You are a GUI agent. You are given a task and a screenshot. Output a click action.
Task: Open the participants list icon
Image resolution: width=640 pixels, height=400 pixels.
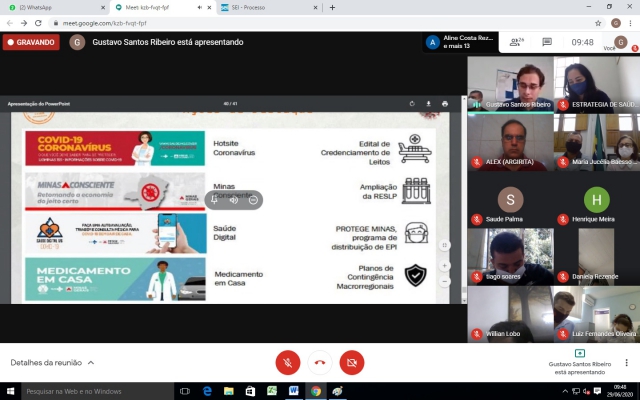[517, 42]
